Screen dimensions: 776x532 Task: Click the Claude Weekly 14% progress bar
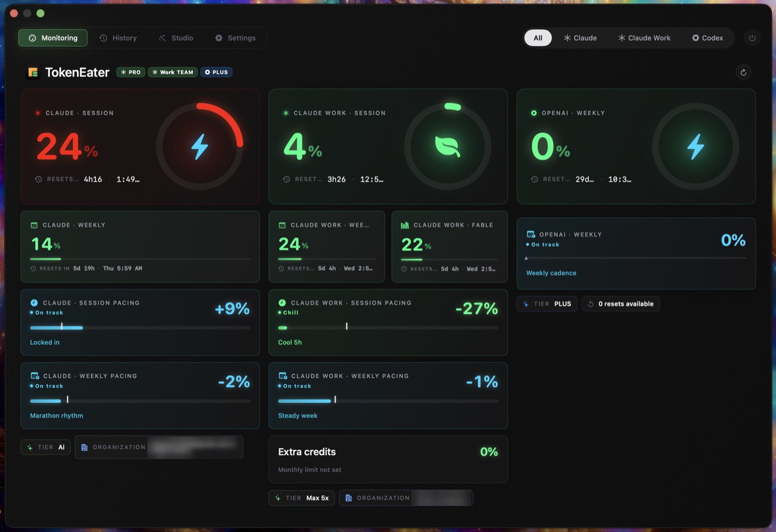click(140, 259)
